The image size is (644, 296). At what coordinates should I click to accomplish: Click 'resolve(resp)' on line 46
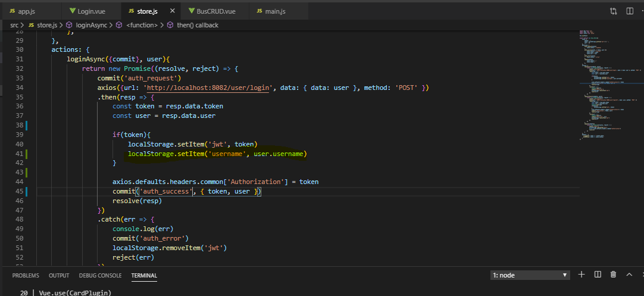click(137, 201)
